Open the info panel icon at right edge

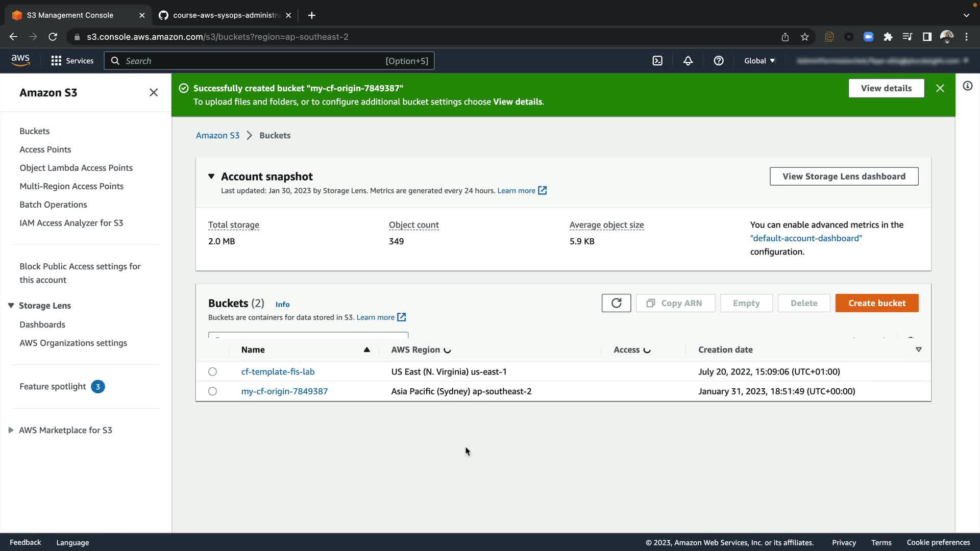tap(968, 86)
